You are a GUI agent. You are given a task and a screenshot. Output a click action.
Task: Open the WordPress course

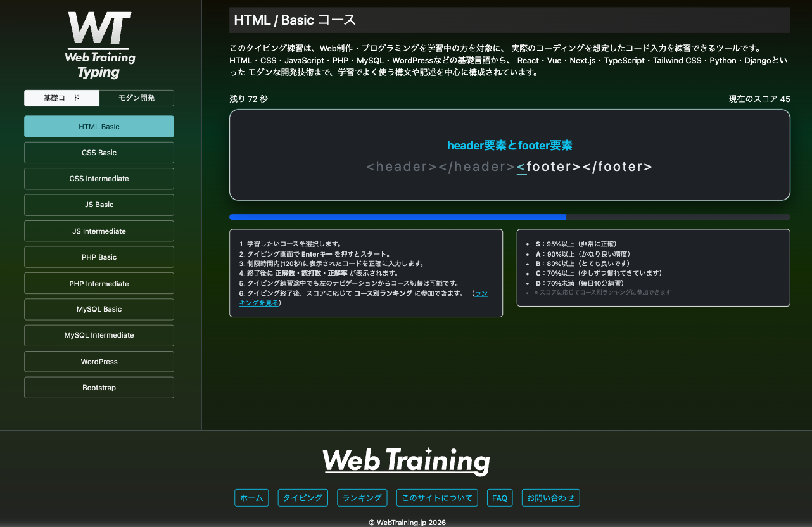99,362
